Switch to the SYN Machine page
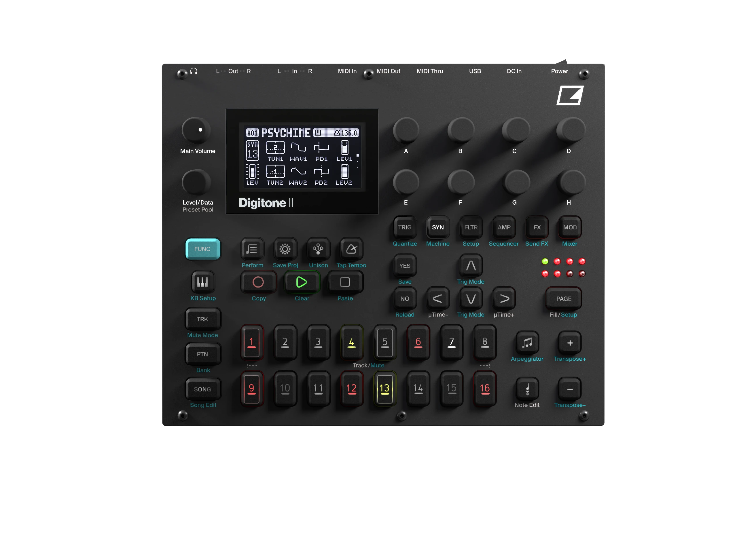 click(437, 227)
